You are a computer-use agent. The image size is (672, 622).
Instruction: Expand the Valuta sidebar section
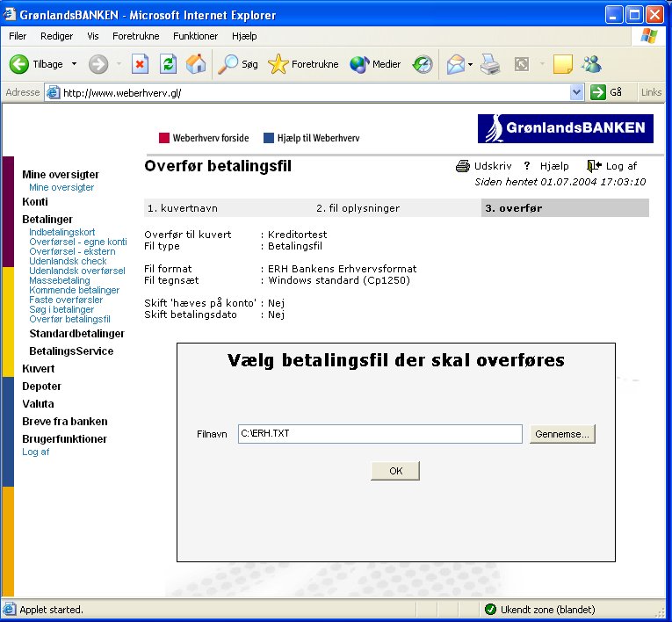(x=38, y=404)
